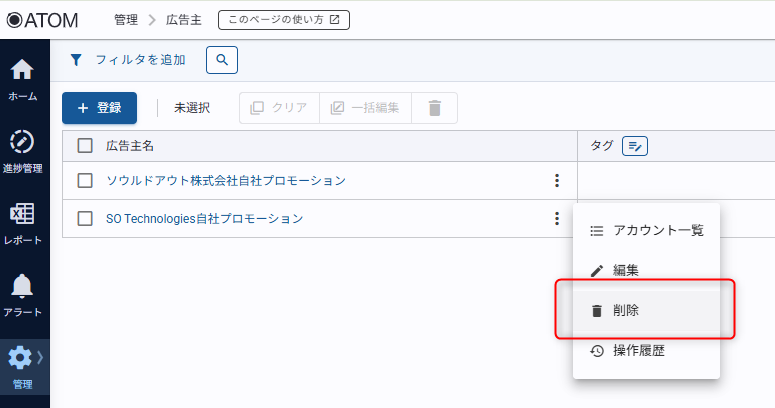Image resolution: width=775 pixels, height=408 pixels.
Task: Open three-dot menu for ソウルドアウト row
Action: point(556,181)
